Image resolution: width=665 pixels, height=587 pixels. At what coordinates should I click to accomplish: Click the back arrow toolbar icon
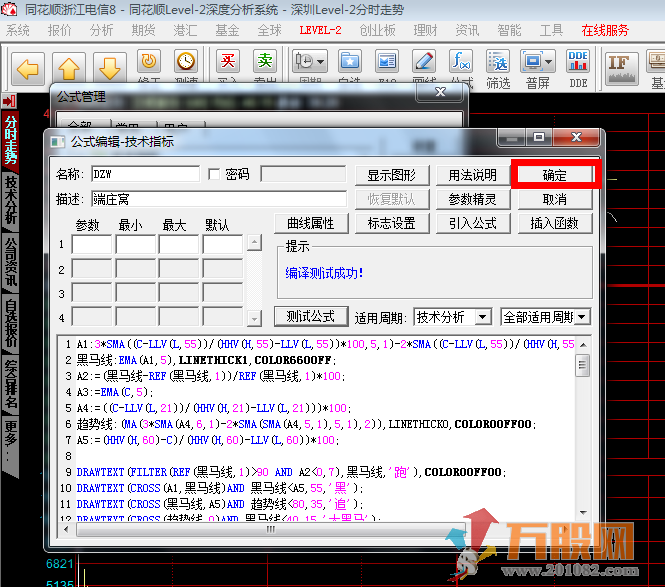[x=28, y=68]
